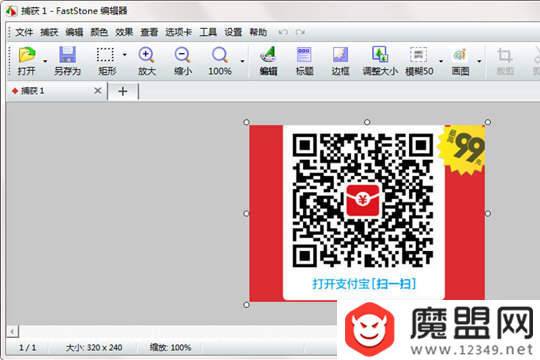540x360 pixels.
Task: Close the 捕获 1 tab
Action: tap(98, 91)
